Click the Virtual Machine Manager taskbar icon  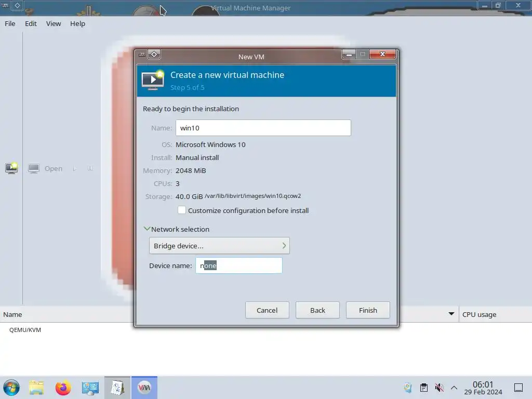pyautogui.click(x=144, y=388)
